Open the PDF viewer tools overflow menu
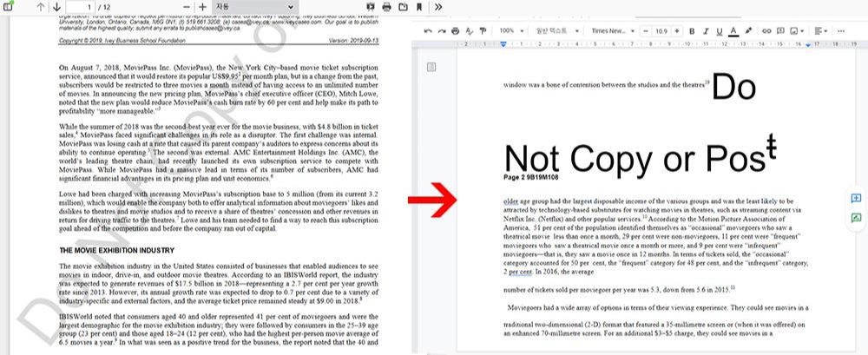The image size is (868, 355). tap(437, 7)
